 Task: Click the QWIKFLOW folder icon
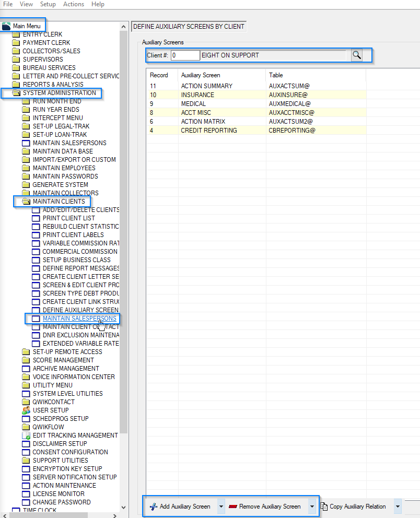pos(26,427)
